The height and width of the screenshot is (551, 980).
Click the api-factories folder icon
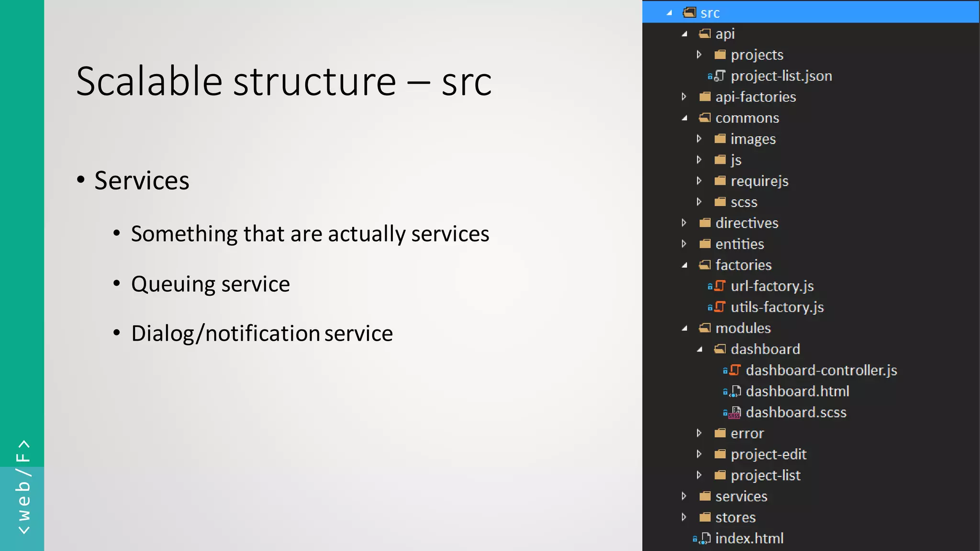pos(705,97)
